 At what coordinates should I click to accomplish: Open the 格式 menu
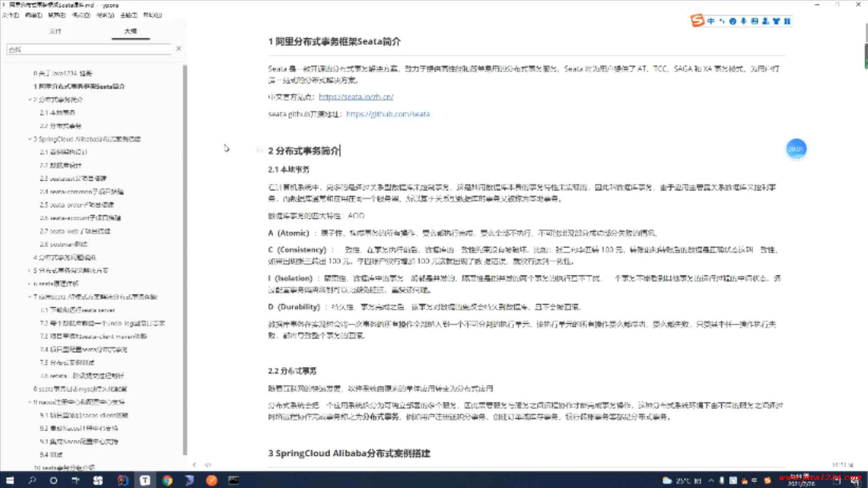click(x=81, y=15)
